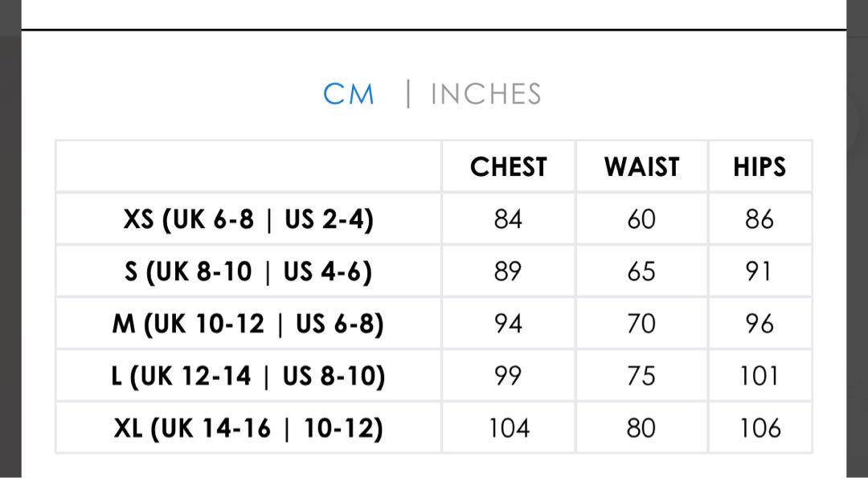The image size is (868, 478).
Task: Click the CHEST column header
Action: pyautogui.click(x=508, y=167)
